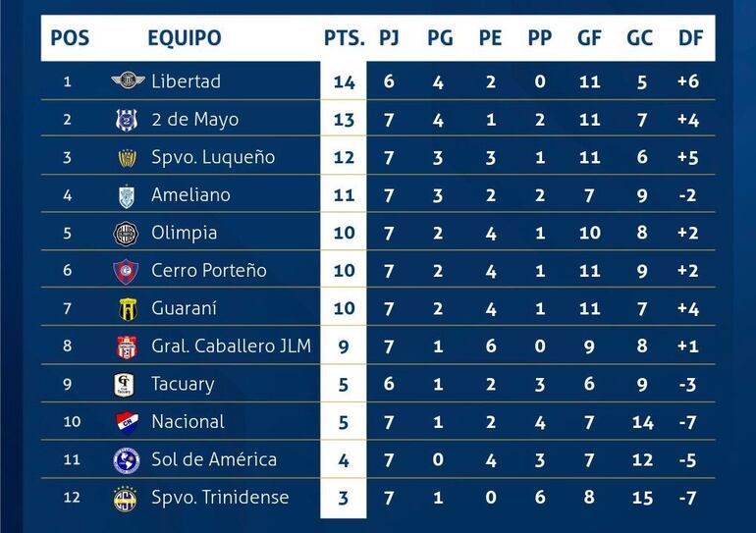Open the Olimpia club crest
This screenshot has height=533, width=756.
click(x=127, y=233)
